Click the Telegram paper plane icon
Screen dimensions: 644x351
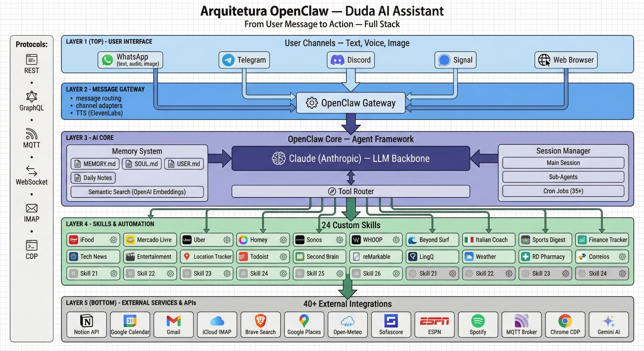[x=228, y=60]
